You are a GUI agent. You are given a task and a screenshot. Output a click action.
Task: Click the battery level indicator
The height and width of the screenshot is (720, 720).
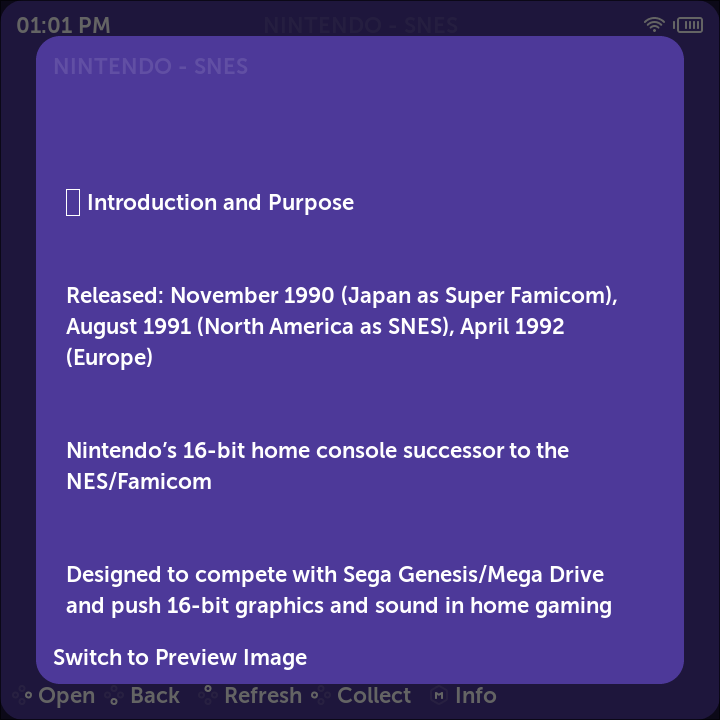[x=688, y=25]
